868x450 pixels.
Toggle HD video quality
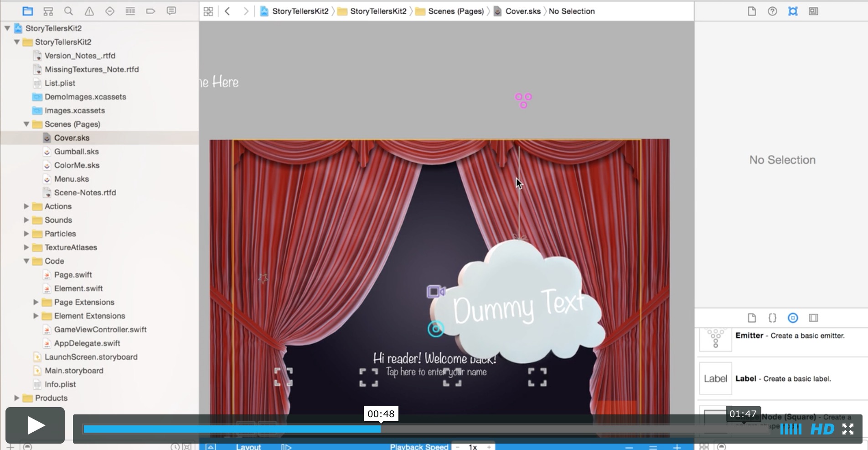click(x=822, y=429)
